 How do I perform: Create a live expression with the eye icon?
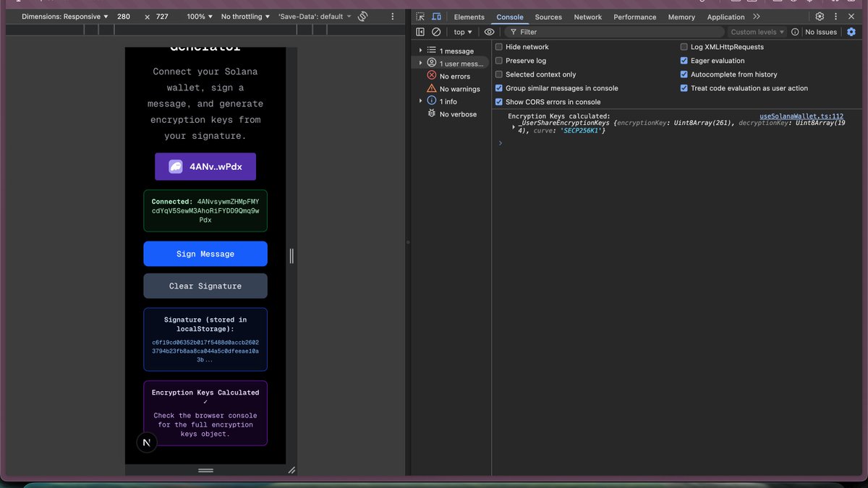tap(490, 32)
